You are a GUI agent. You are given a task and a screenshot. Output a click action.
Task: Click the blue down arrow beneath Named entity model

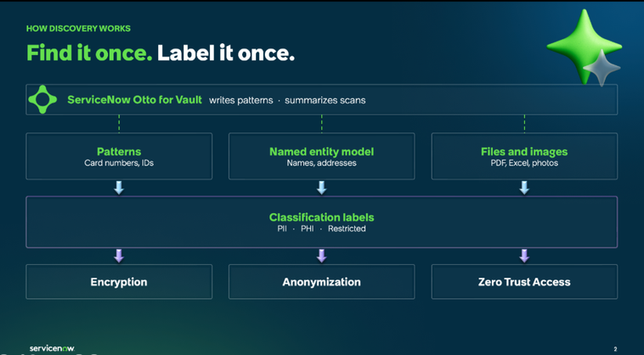point(322,188)
